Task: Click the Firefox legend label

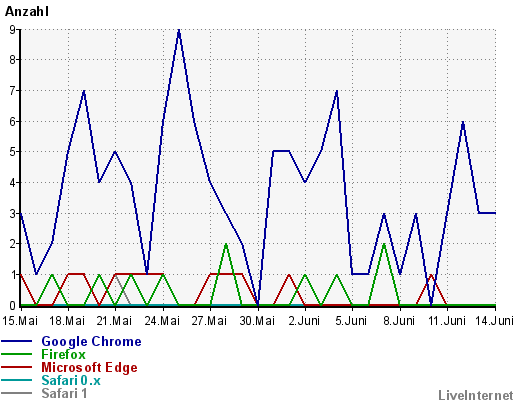Action: [x=63, y=354]
